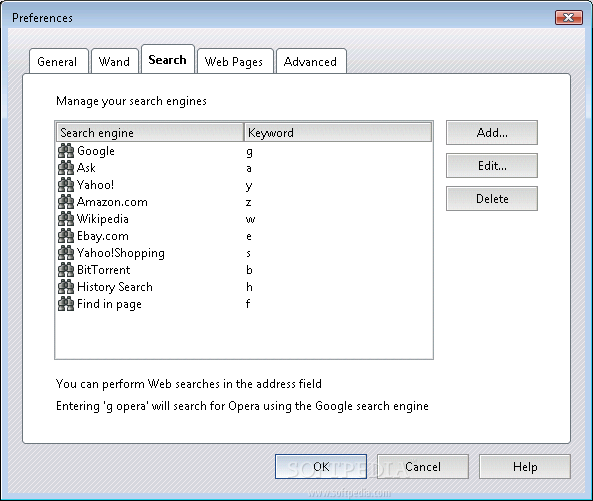The height and width of the screenshot is (501, 593).
Task: Open the Advanced tab
Action: coord(311,61)
